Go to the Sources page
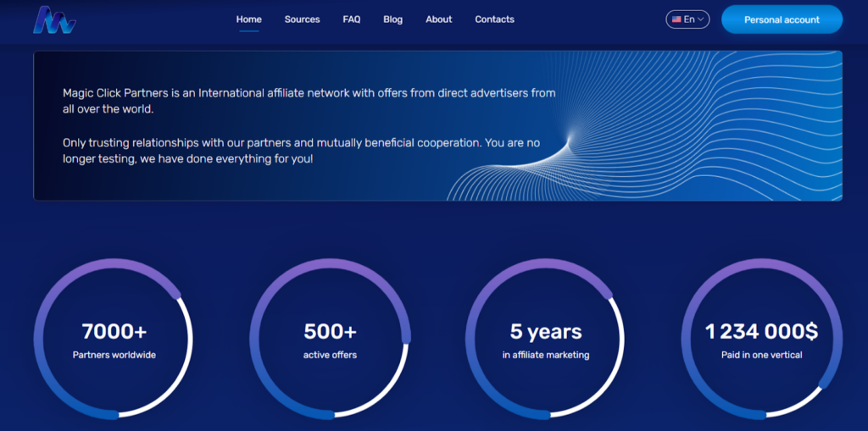The width and height of the screenshot is (868, 431). coord(302,19)
